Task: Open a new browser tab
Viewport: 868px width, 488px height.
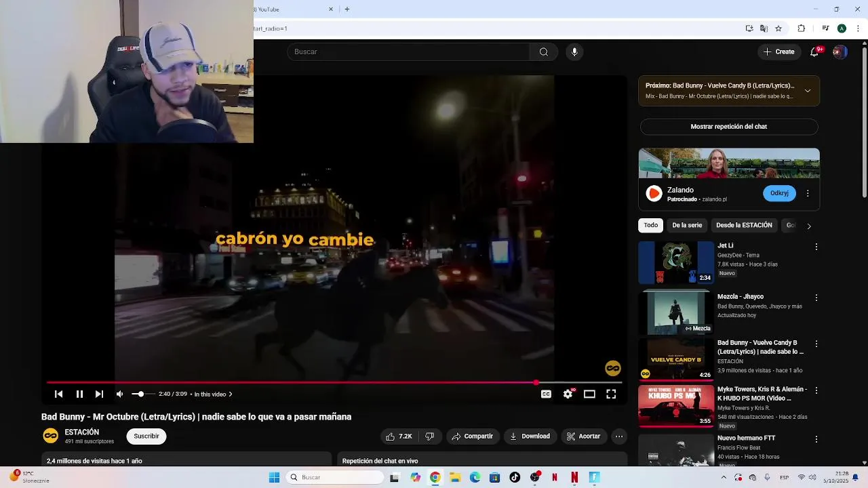Action: 347,9
